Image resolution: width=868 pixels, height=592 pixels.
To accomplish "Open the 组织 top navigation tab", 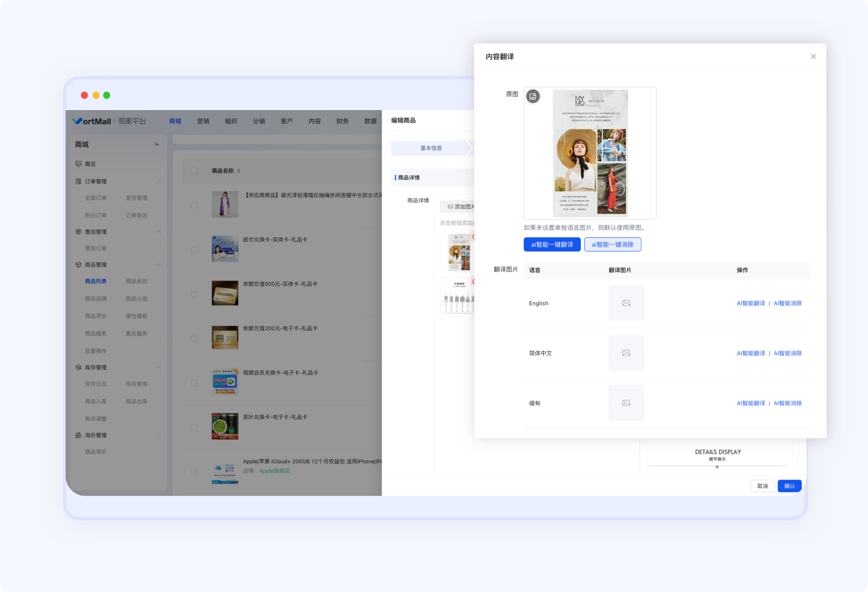I will 231,121.
